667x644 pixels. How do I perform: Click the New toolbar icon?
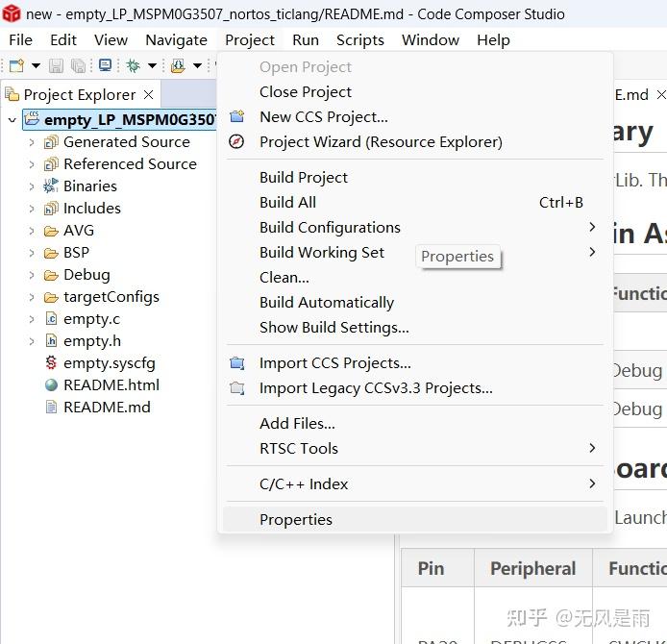pyautogui.click(x=17, y=66)
